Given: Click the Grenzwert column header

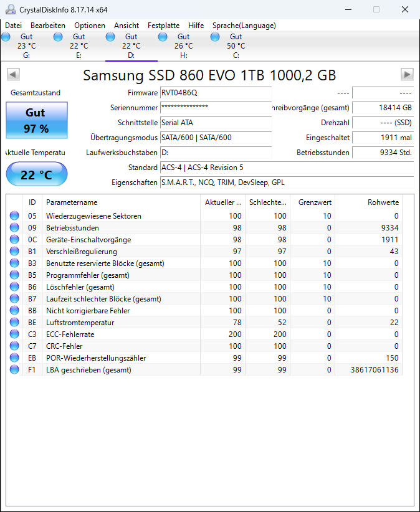Looking at the screenshot, I should (x=313, y=202).
